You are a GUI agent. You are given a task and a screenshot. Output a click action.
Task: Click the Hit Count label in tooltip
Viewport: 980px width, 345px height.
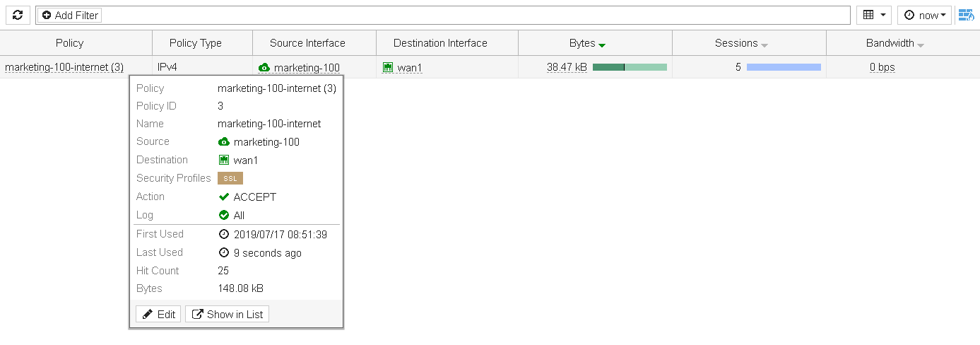point(158,271)
